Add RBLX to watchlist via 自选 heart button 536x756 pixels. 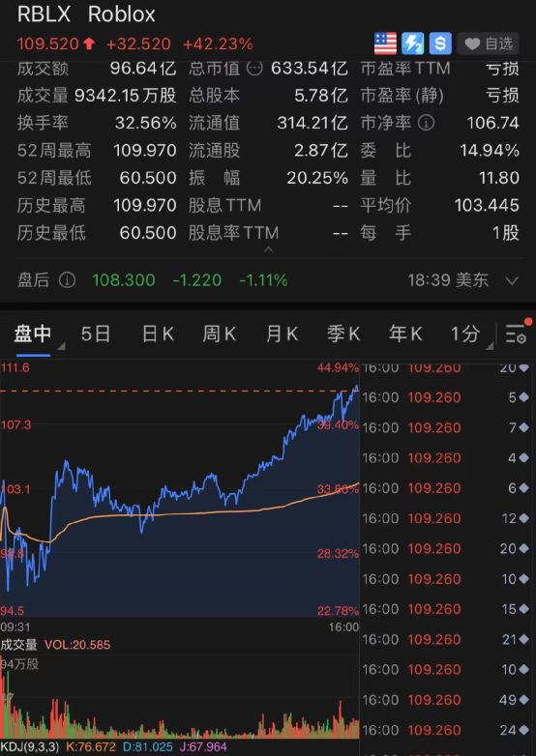click(x=488, y=44)
